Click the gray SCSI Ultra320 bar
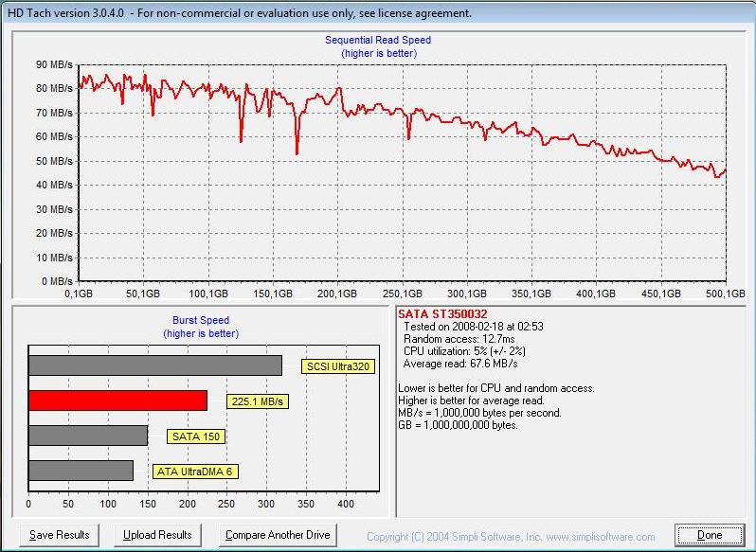This screenshot has width=756, height=552. click(x=155, y=365)
